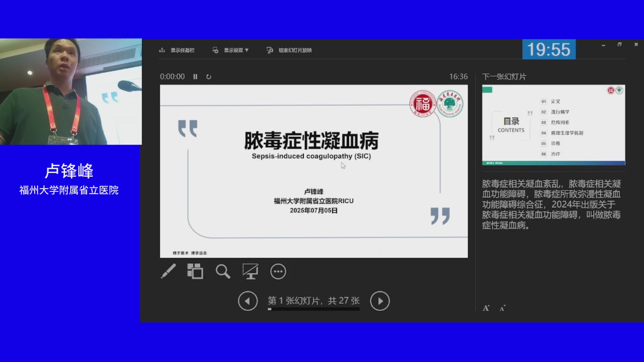Click the current slide title area
This screenshot has width=644, height=362.
click(311, 141)
